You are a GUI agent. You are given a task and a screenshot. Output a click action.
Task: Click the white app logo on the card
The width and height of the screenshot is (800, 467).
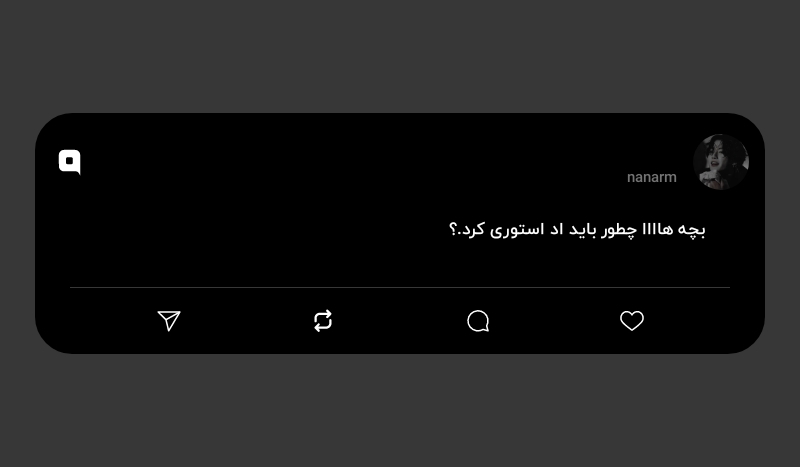pos(70,162)
